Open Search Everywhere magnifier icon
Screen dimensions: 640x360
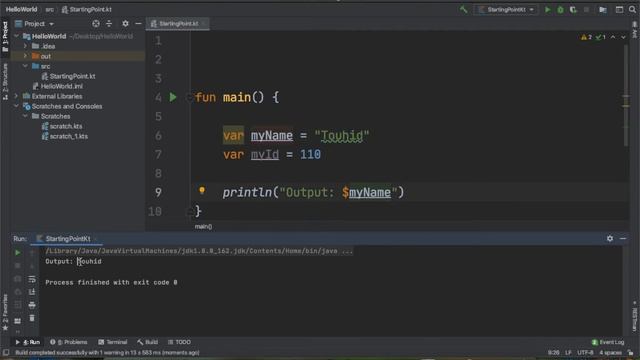pos(632,9)
